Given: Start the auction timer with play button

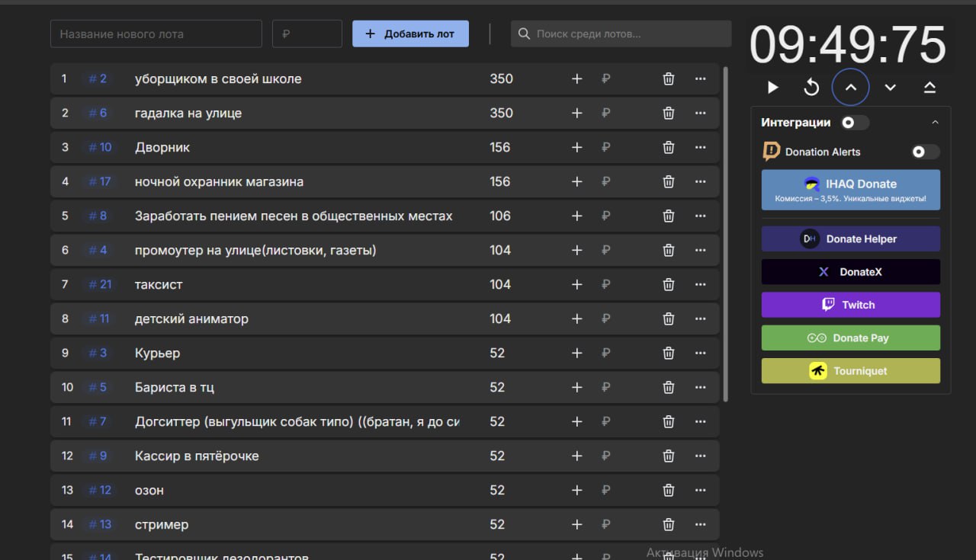Looking at the screenshot, I should click(772, 88).
